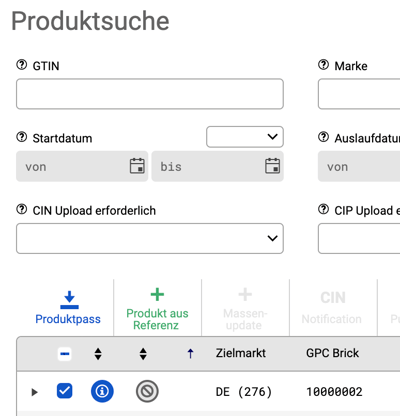Click the grey blocked status icon in row

pyautogui.click(x=147, y=391)
